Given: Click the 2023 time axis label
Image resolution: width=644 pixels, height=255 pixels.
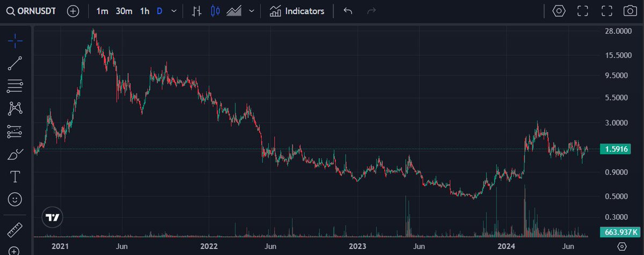Looking at the screenshot, I should (x=357, y=246).
